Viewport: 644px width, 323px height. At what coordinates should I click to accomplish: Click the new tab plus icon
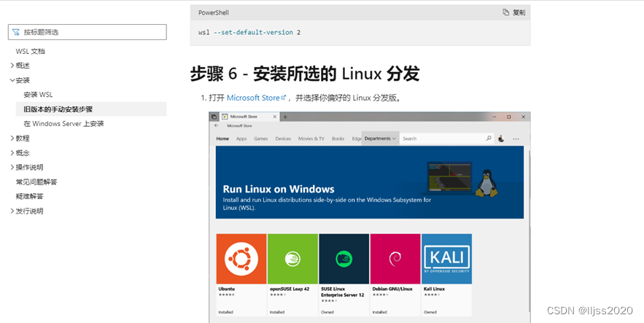[x=285, y=117]
